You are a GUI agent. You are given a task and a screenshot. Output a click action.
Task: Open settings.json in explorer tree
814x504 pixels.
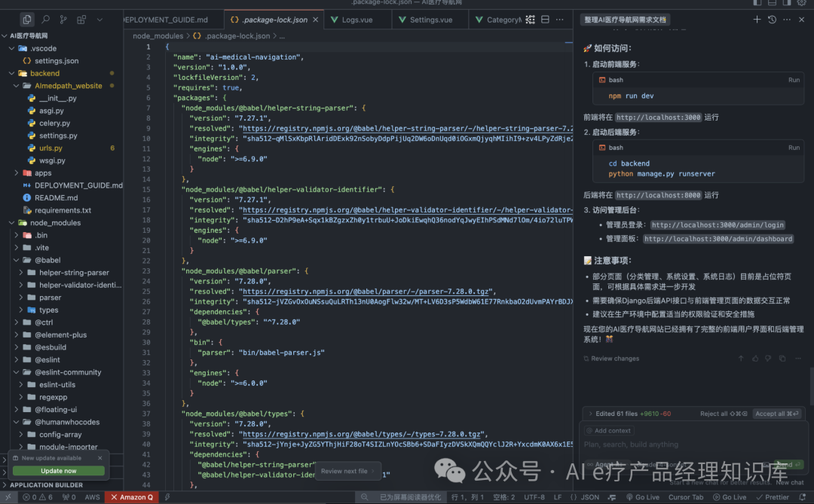point(57,61)
